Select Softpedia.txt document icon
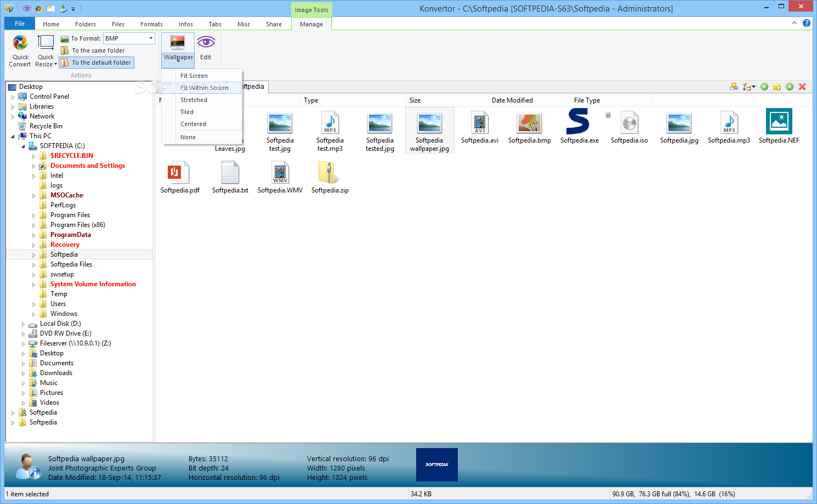Screen dimensions: 817x504 click(x=230, y=173)
